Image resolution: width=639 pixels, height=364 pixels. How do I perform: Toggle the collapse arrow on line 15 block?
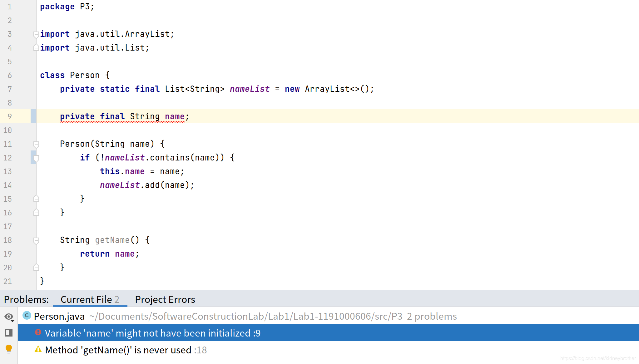pyautogui.click(x=37, y=199)
